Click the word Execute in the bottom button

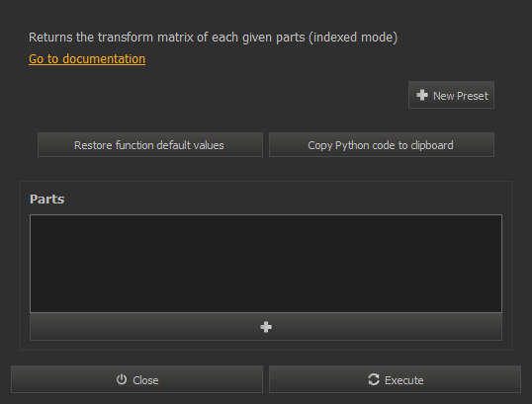click(404, 380)
